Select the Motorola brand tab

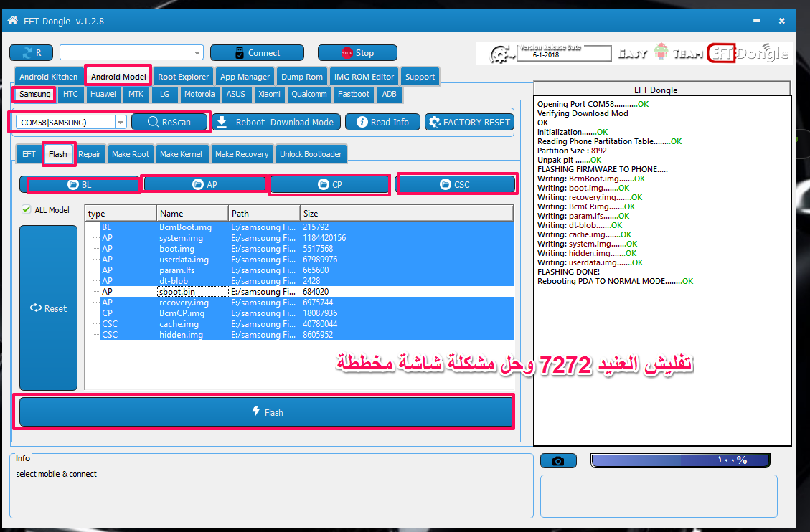point(199,94)
